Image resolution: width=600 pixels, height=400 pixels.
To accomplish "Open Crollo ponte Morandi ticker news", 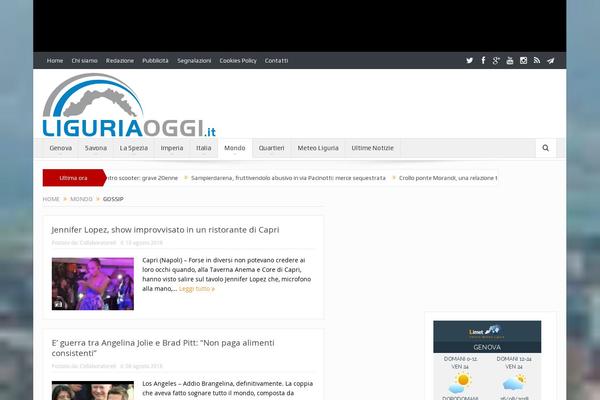I will (448, 178).
